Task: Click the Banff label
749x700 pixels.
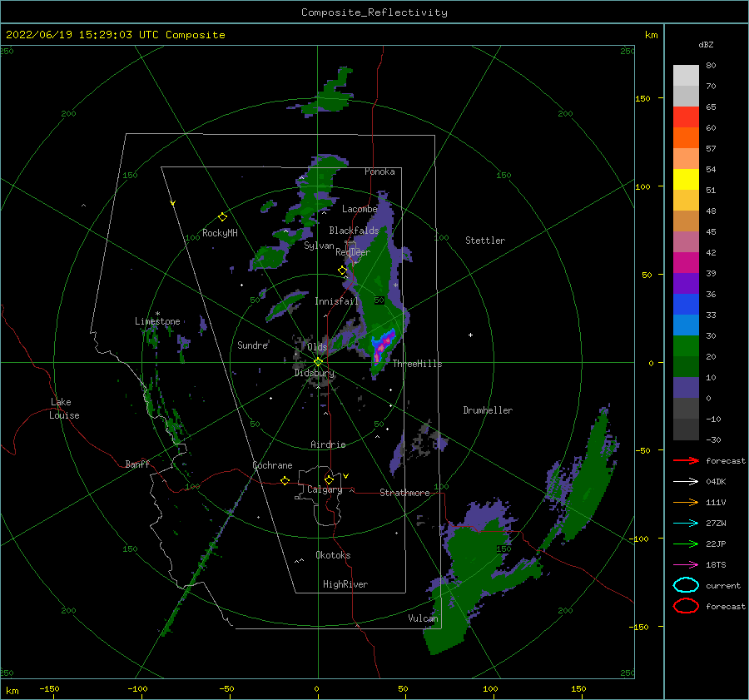Action: click(x=137, y=464)
